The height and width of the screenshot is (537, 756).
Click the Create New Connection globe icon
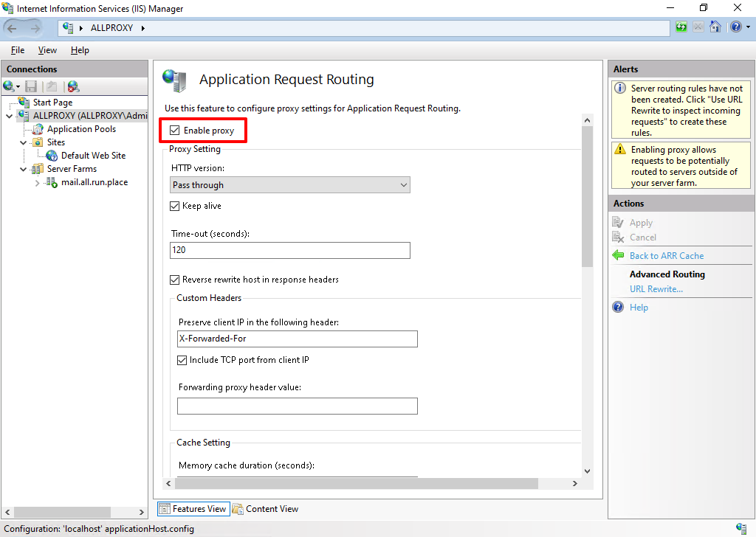[8, 86]
